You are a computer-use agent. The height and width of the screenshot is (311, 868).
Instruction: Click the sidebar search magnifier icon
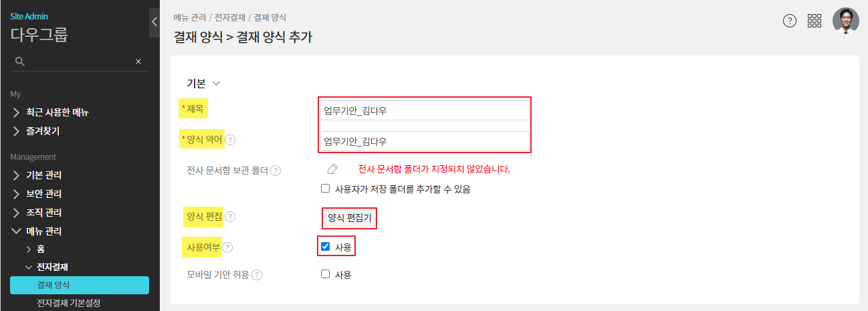(20, 62)
